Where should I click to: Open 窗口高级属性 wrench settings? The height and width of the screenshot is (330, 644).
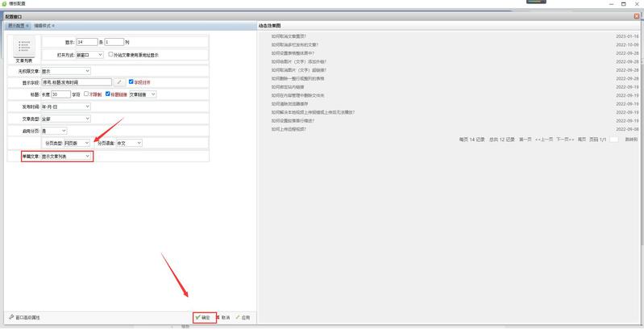tap(24, 318)
